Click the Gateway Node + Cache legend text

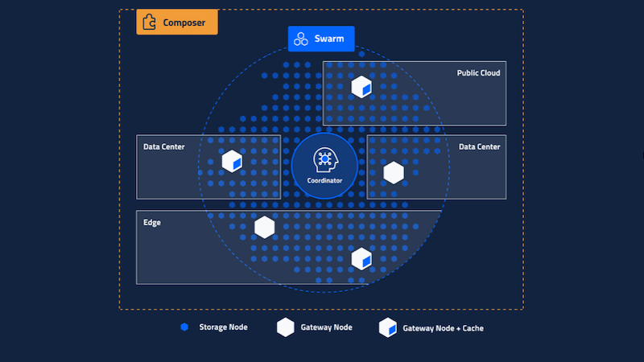tap(443, 328)
